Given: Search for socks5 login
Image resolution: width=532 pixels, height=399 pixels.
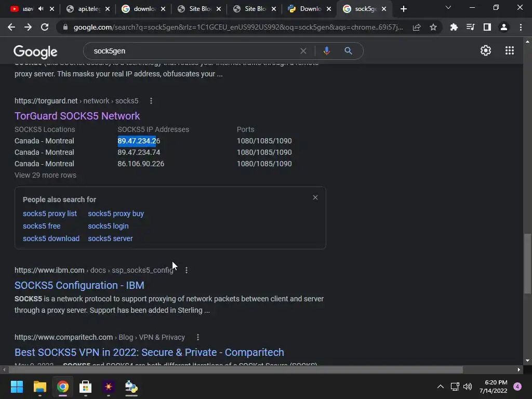Looking at the screenshot, I should [x=108, y=226].
